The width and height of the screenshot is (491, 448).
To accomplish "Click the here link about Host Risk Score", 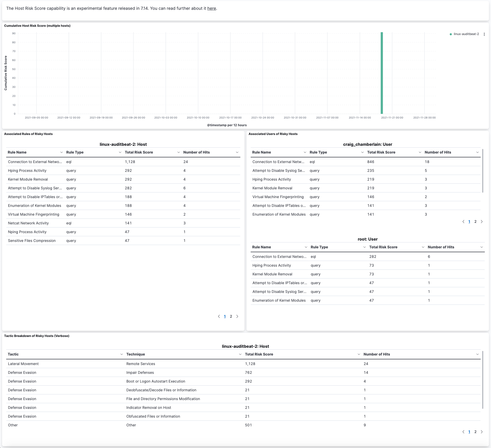I will pyautogui.click(x=211, y=8).
